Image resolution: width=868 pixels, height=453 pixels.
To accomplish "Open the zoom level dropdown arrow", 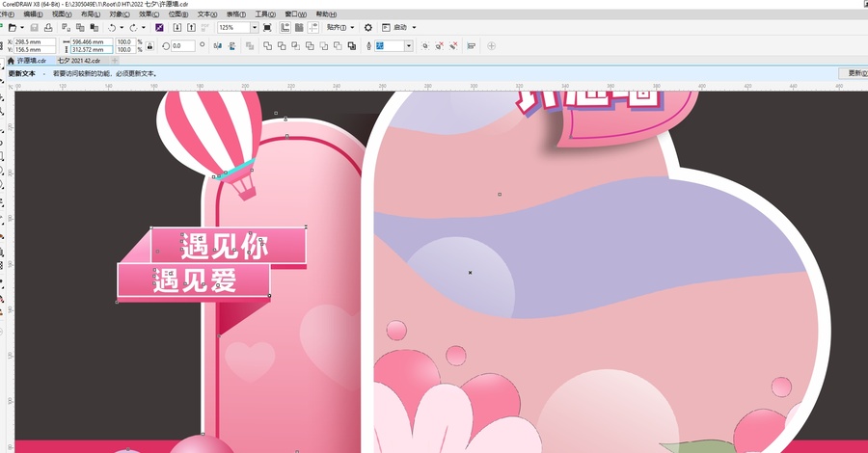I will (x=255, y=28).
